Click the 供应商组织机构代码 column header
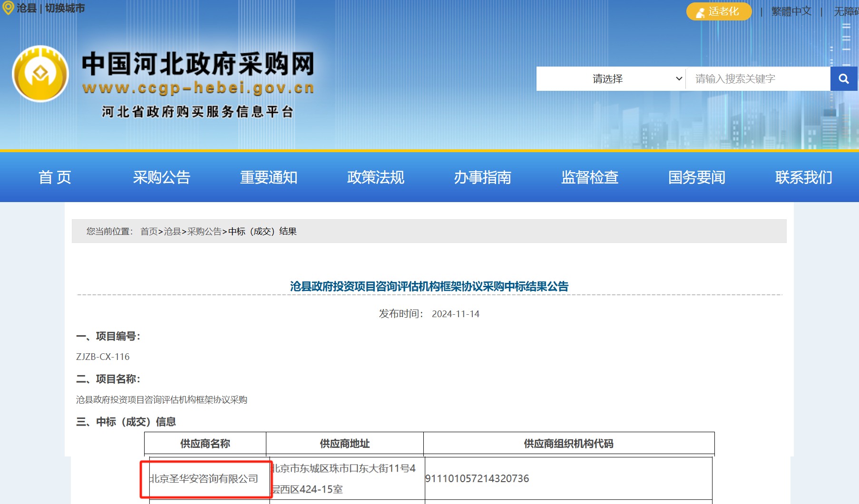Screen dimensions: 859x504 [569, 444]
